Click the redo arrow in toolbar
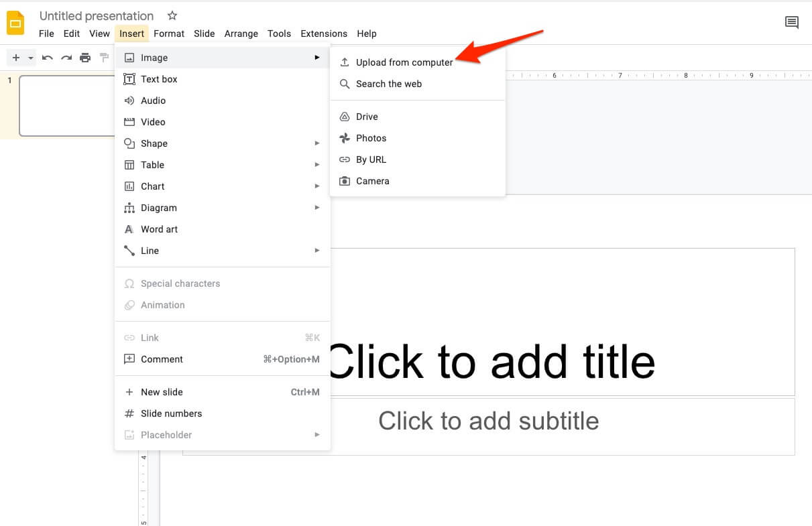 click(66, 58)
